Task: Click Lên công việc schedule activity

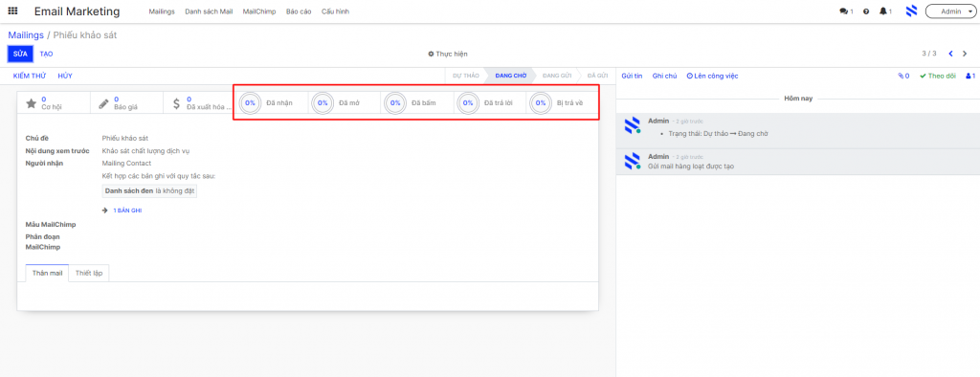Action: [712, 76]
